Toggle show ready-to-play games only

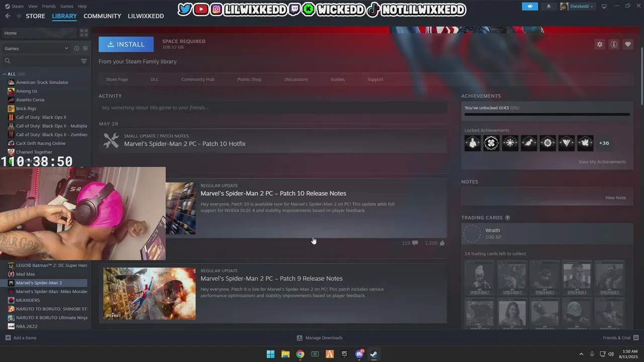[x=85, y=48]
